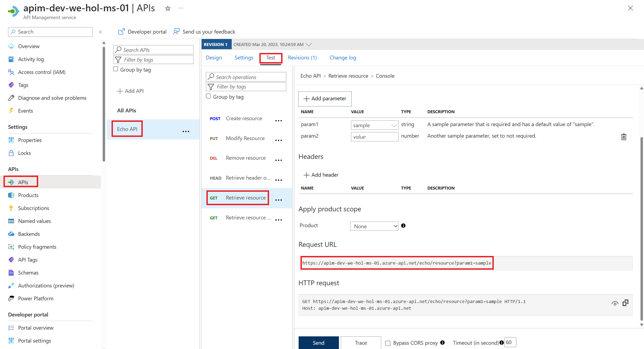Click the Locks padlock icon

pos(11,153)
